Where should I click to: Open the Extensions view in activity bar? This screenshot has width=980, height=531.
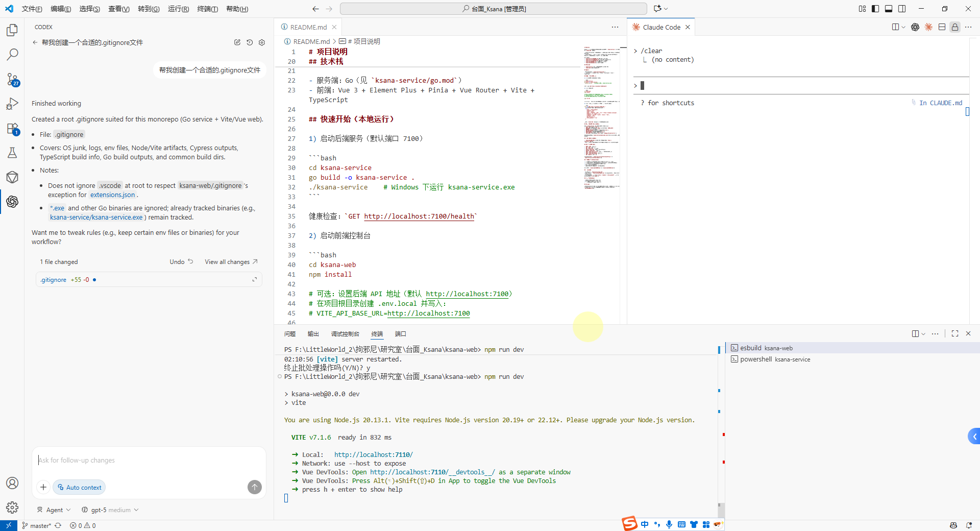coord(12,128)
